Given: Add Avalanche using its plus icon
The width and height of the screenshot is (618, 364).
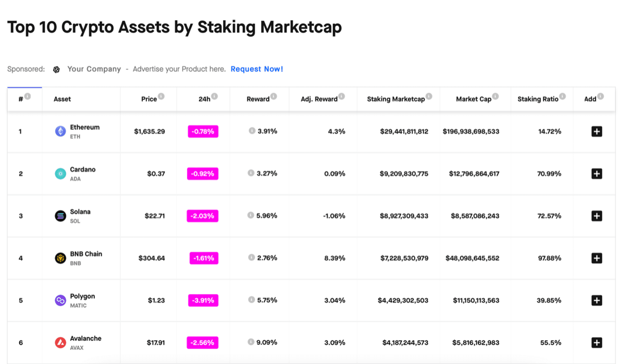Looking at the screenshot, I should click(597, 343).
